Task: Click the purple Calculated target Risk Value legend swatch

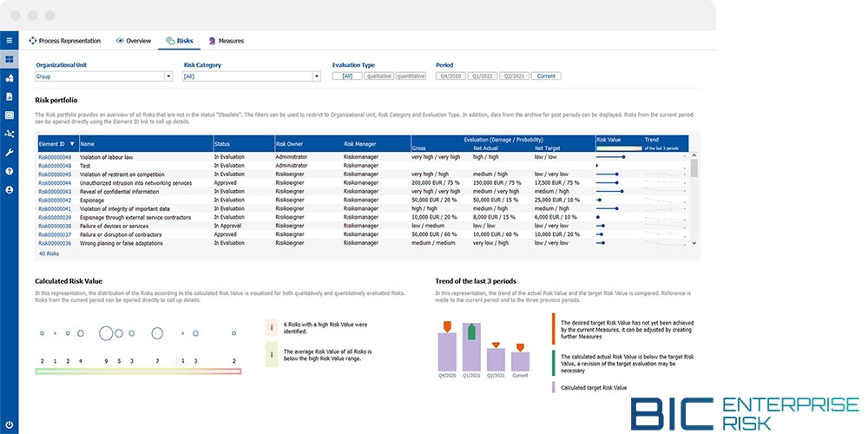Action: (554, 387)
